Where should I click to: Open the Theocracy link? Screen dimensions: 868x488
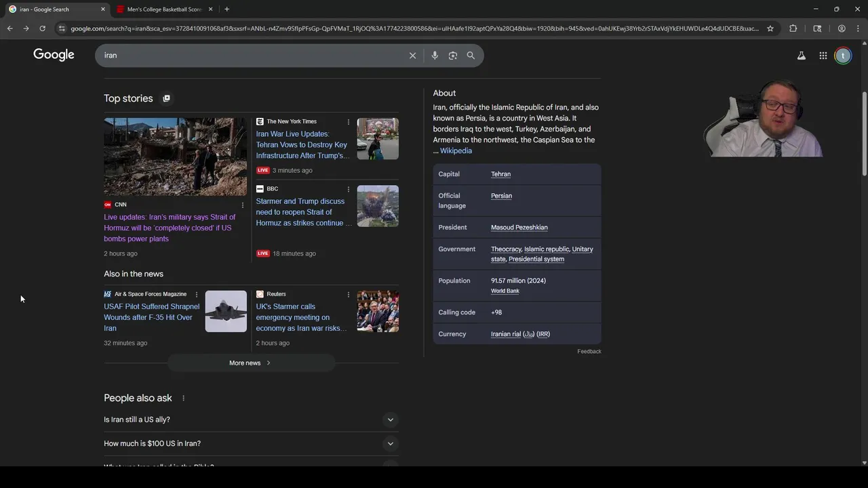pyautogui.click(x=506, y=249)
